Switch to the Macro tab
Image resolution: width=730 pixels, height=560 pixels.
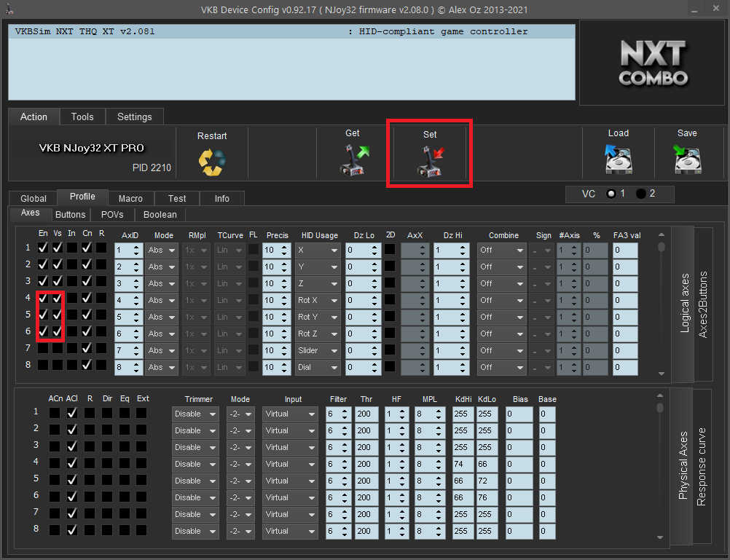130,198
